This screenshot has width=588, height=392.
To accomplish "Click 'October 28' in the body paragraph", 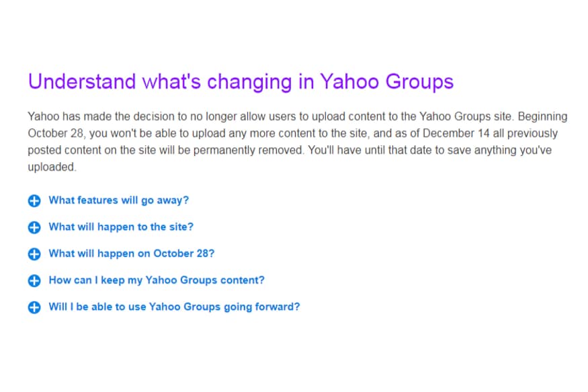I will click(56, 134).
